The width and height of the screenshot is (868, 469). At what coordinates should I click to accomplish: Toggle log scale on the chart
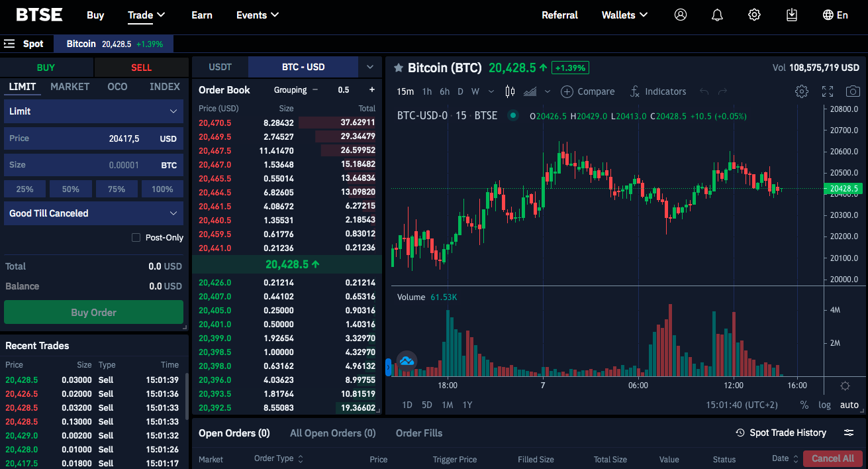[x=824, y=405]
